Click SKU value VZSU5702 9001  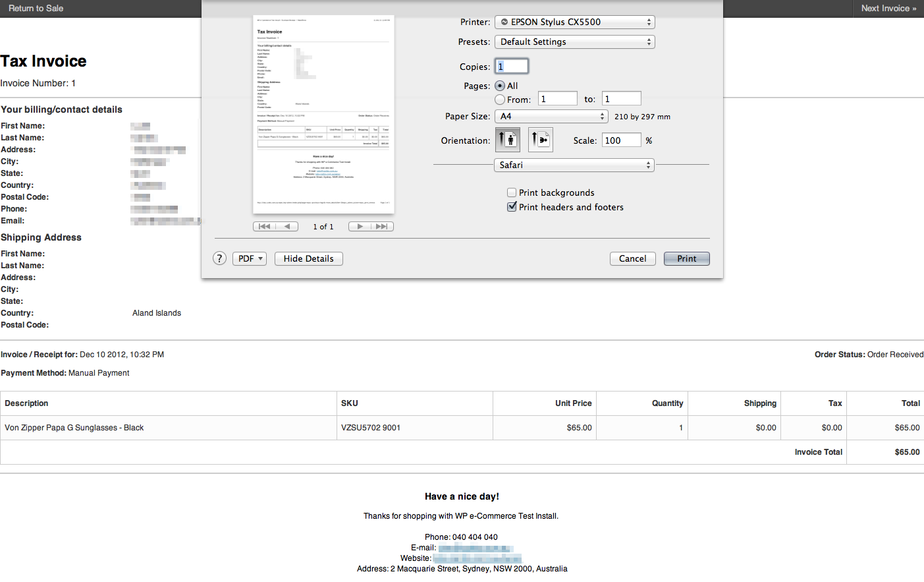point(371,428)
